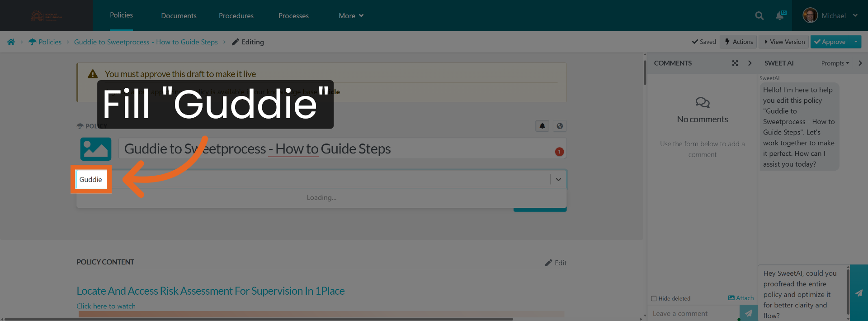Toggle policy notification bell button

coord(542,126)
